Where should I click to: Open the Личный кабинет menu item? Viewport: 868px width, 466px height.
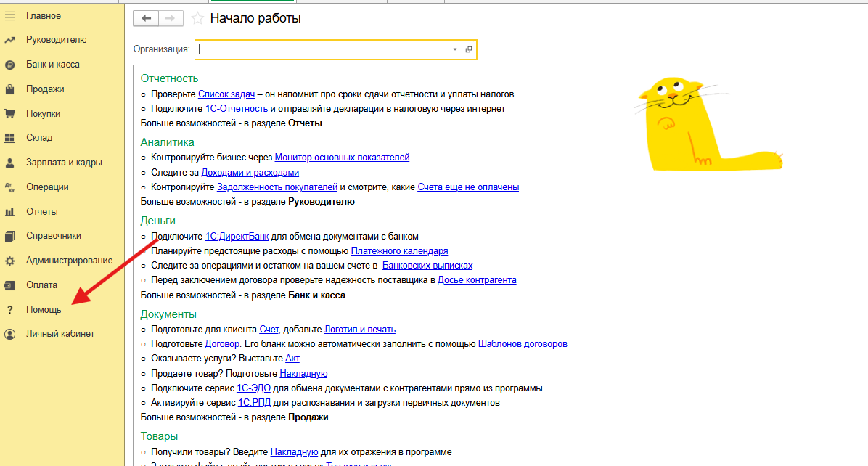coord(60,334)
